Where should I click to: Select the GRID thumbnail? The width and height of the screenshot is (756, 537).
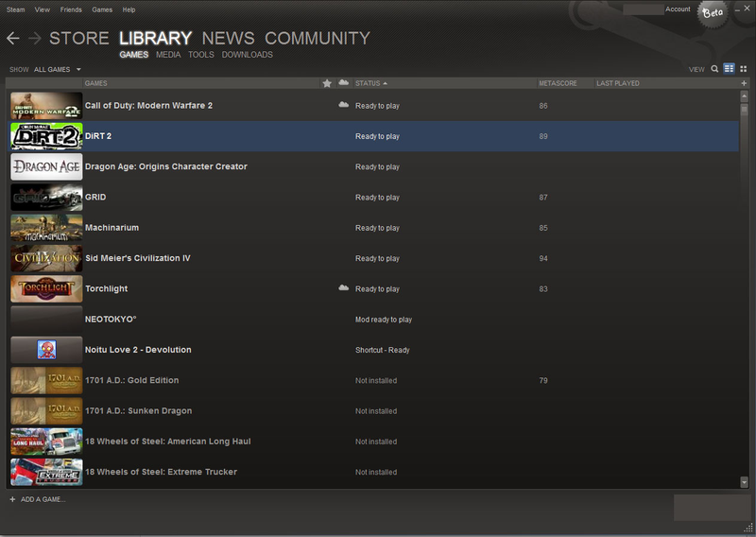(46, 197)
